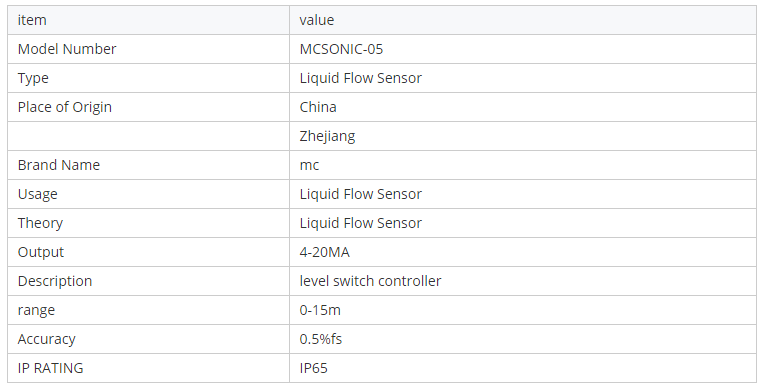
Task: Select the 4-20MA output value
Action: (x=325, y=252)
